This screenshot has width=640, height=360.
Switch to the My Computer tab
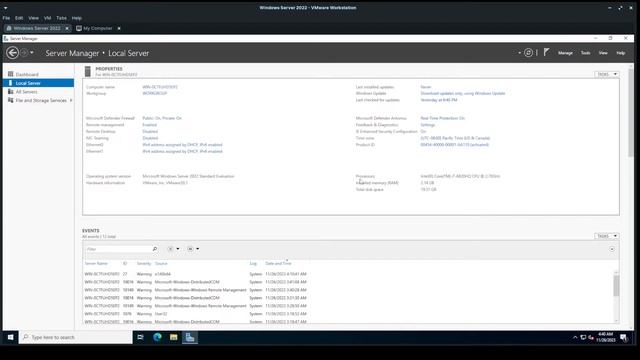point(98,28)
